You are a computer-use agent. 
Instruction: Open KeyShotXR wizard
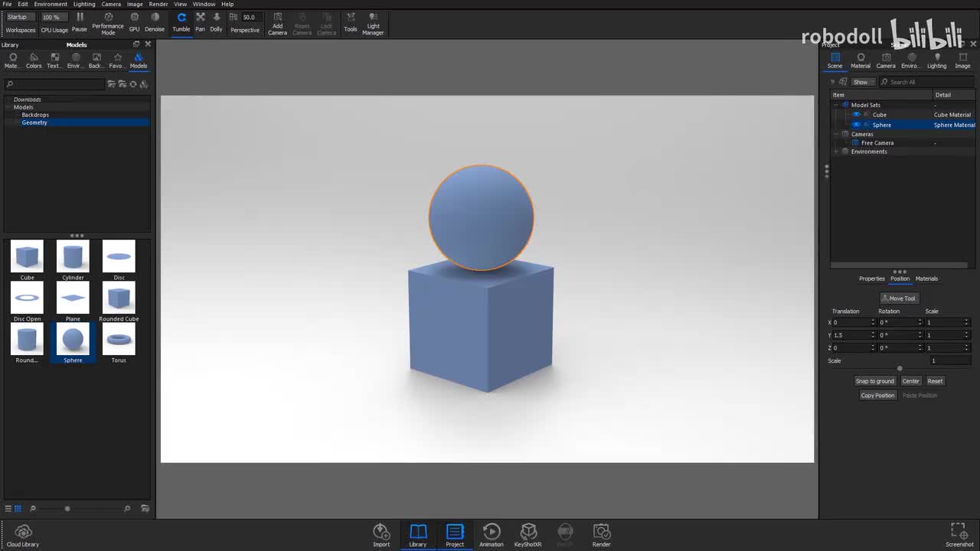(528, 536)
